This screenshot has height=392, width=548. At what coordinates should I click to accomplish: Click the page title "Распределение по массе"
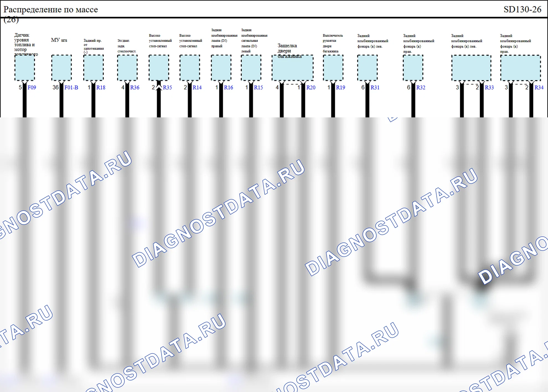pyautogui.click(x=51, y=9)
